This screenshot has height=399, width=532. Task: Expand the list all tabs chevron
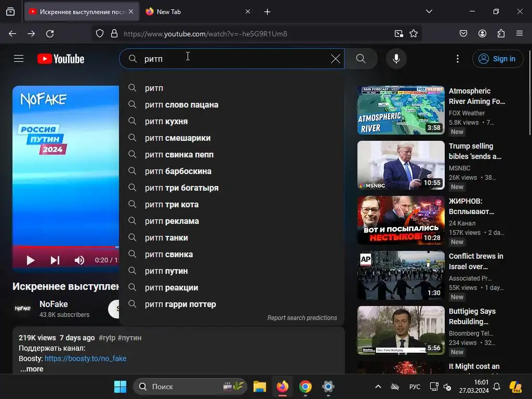click(429, 11)
